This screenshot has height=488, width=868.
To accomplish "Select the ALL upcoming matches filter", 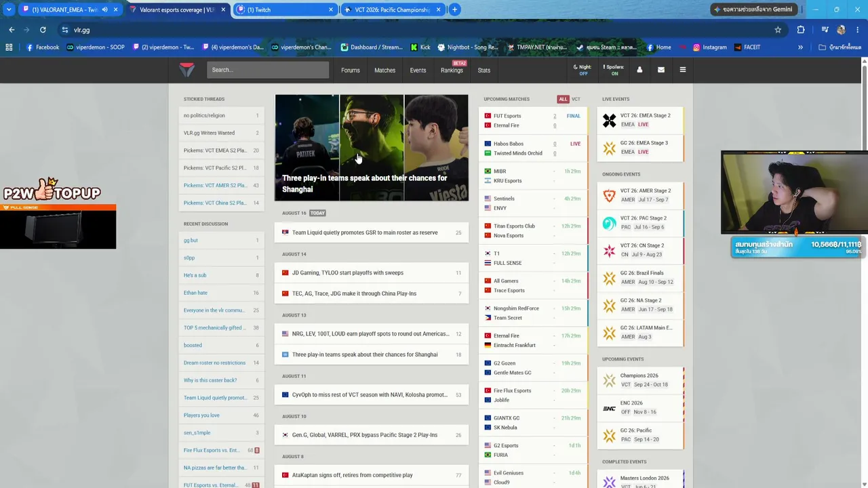I will coord(563,99).
